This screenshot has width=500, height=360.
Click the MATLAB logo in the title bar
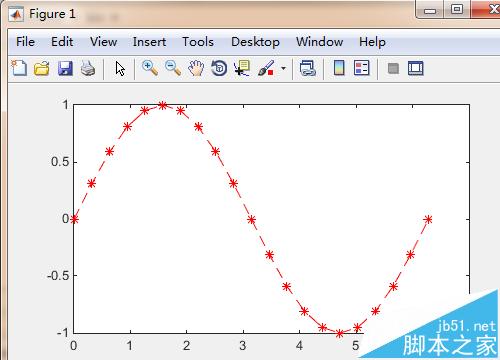click(x=16, y=14)
